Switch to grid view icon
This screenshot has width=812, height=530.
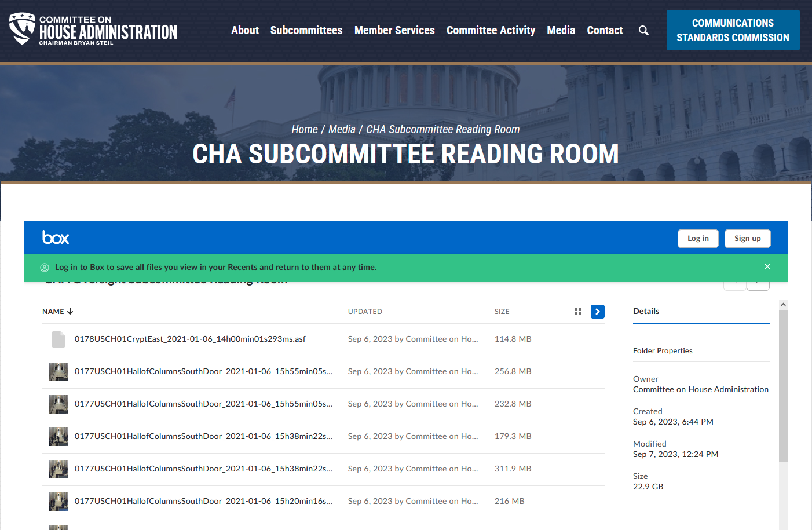click(x=577, y=312)
